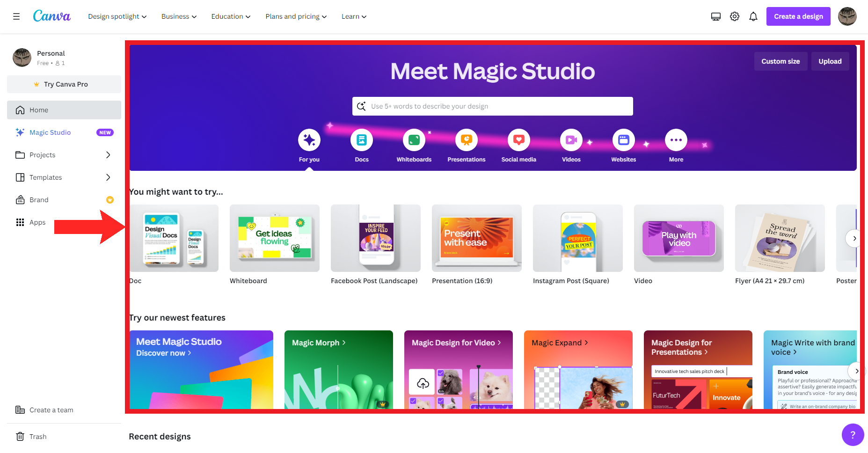
Task: Open Magic Write with brand voice card
Action: pos(810,370)
